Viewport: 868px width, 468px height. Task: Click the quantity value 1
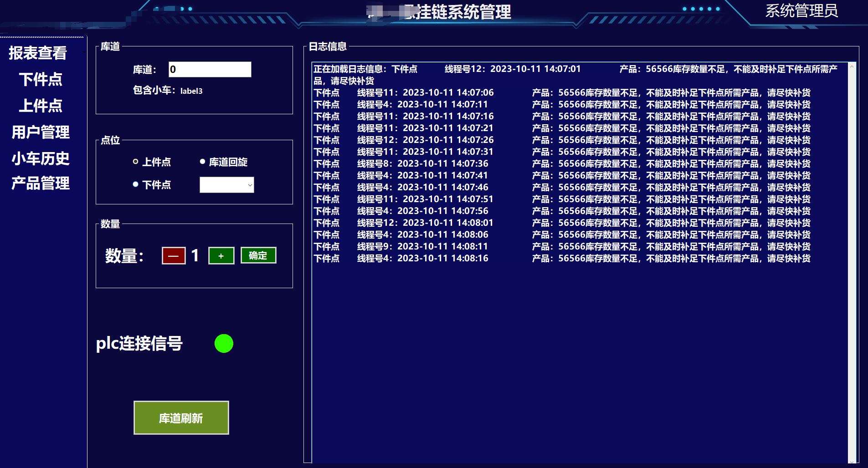195,255
